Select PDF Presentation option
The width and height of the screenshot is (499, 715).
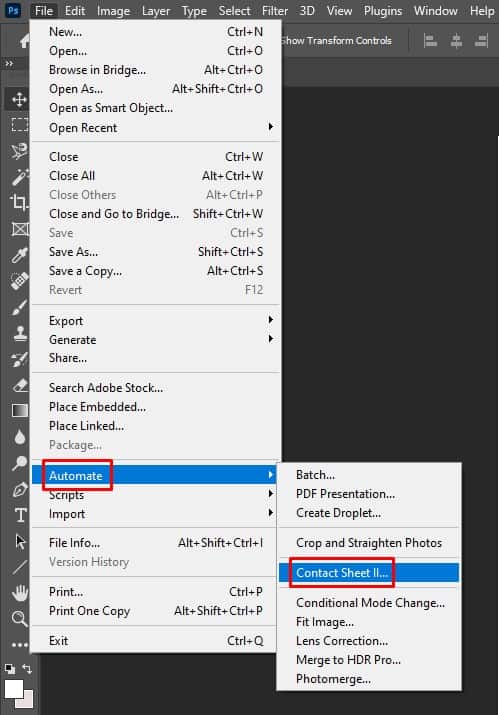(369, 494)
